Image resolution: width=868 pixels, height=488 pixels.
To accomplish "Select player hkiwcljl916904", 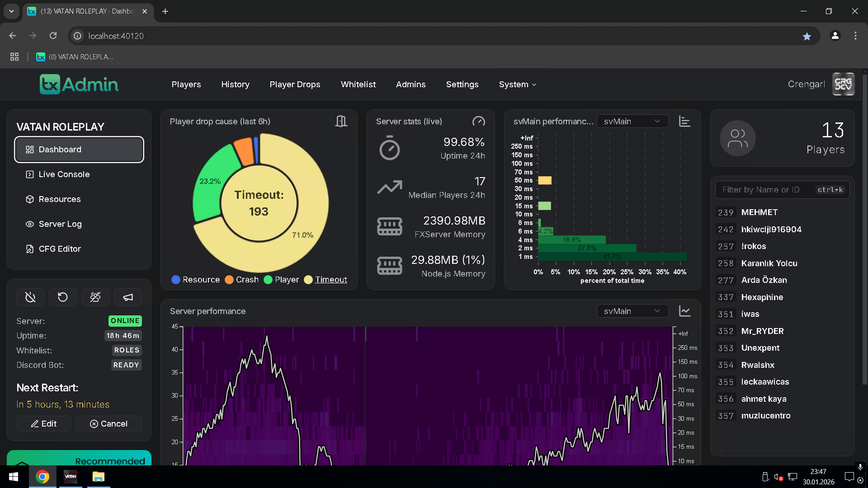I will (782, 230).
